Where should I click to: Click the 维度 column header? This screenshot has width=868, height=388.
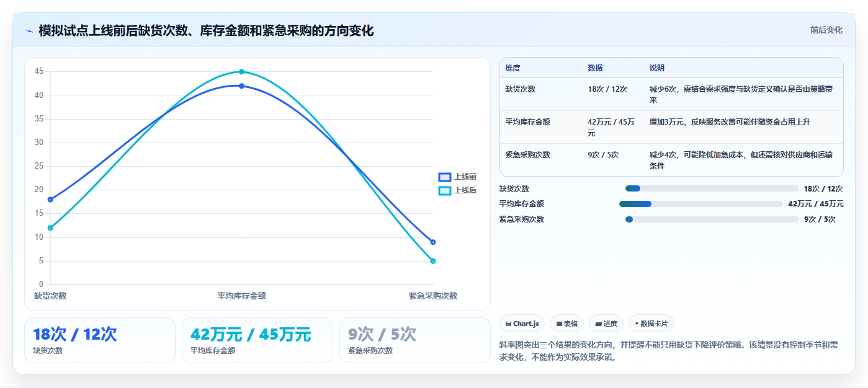point(541,68)
